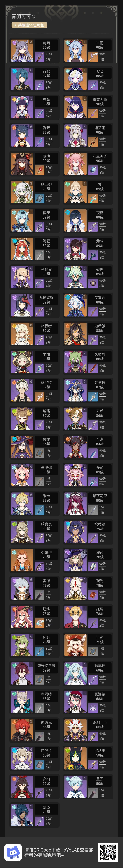The image size is (123, 868).
Task: Click the 青羽可可奈 player name
Action: pos(24,16)
